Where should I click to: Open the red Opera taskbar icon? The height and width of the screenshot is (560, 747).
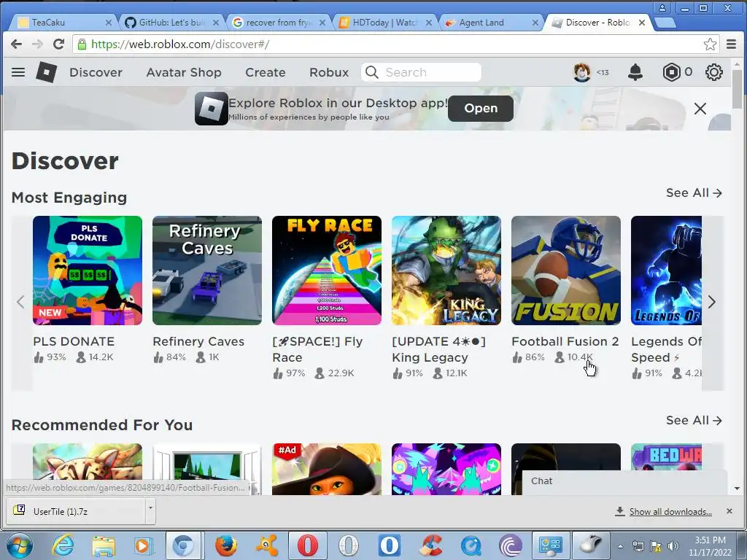[x=308, y=545]
